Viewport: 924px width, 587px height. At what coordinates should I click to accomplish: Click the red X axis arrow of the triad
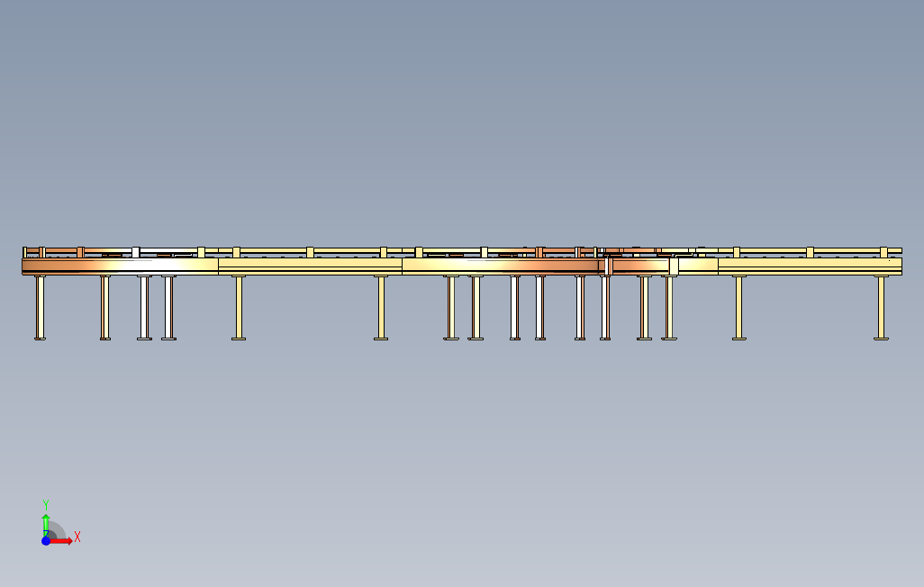[x=61, y=540]
